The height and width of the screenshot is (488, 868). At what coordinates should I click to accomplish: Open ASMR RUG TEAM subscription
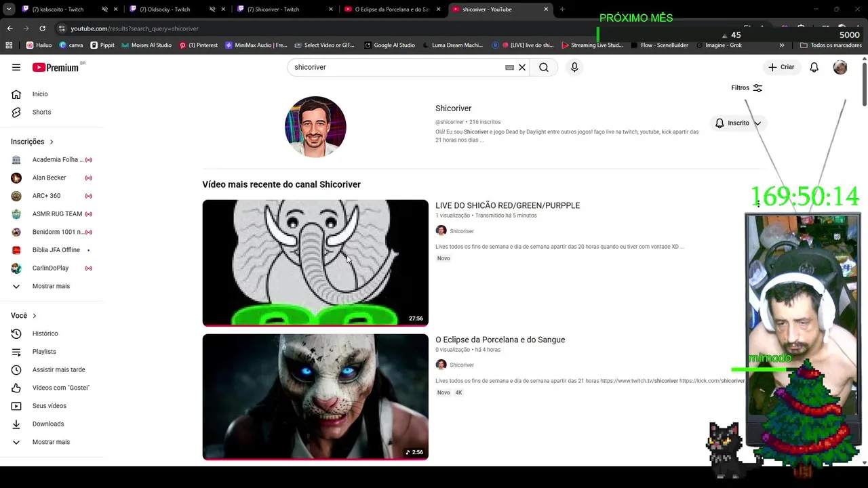point(52,213)
